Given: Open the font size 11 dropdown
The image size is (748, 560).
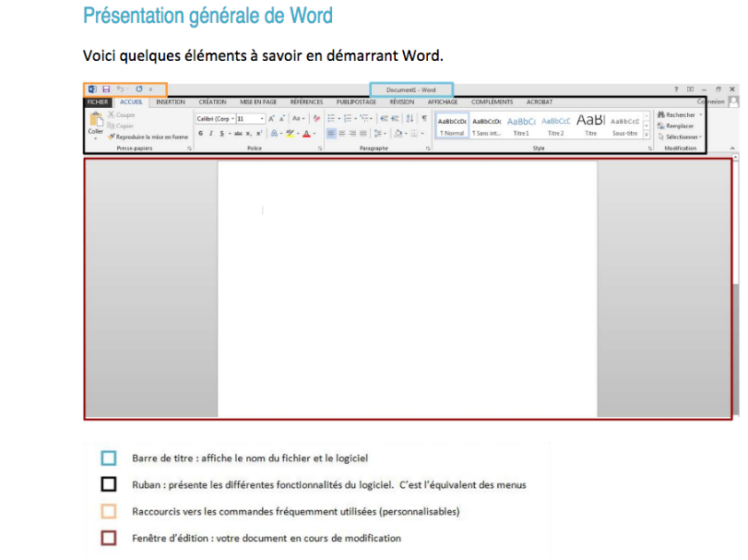Looking at the screenshot, I should tap(262, 119).
